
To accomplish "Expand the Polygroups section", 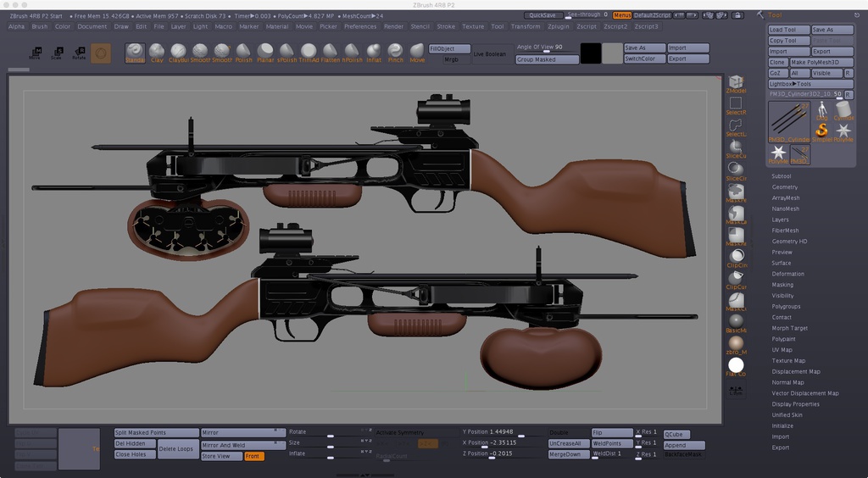I will tap(786, 307).
